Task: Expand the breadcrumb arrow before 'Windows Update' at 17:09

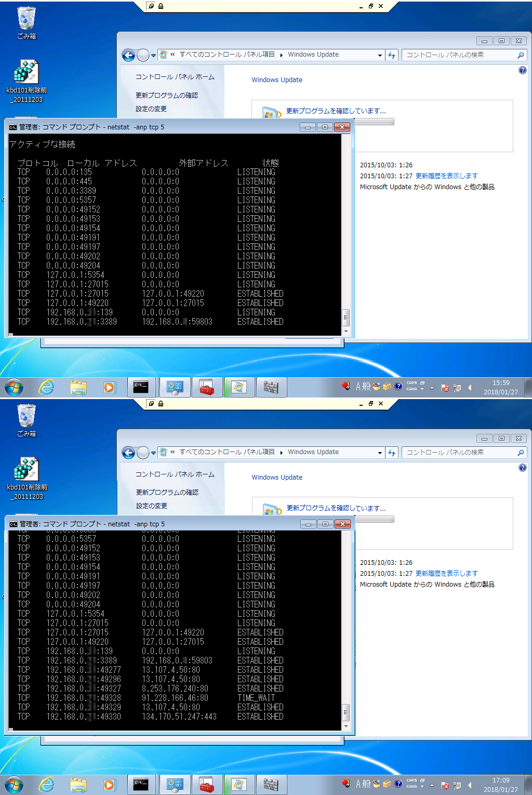Action: tap(281, 453)
